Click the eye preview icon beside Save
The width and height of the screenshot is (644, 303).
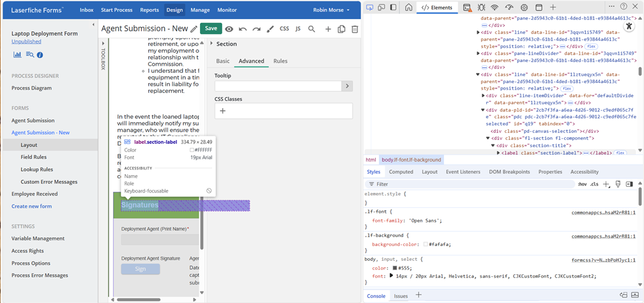point(229,29)
